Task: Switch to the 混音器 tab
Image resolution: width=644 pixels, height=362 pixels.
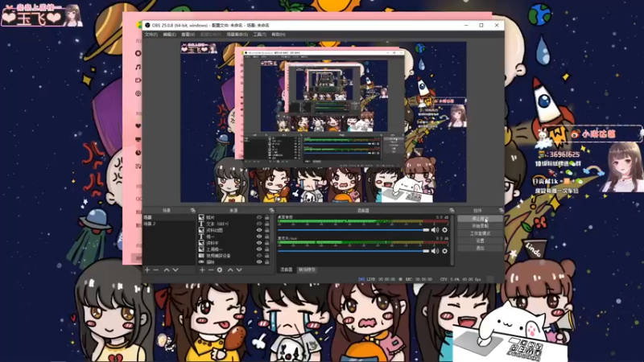Action: pyautogui.click(x=287, y=269)
